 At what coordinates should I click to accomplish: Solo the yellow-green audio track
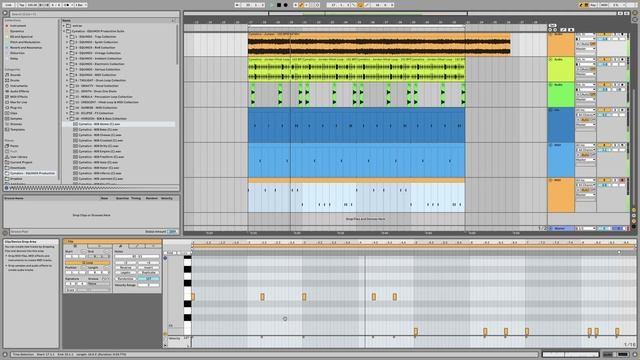click(x=616, y=60)
